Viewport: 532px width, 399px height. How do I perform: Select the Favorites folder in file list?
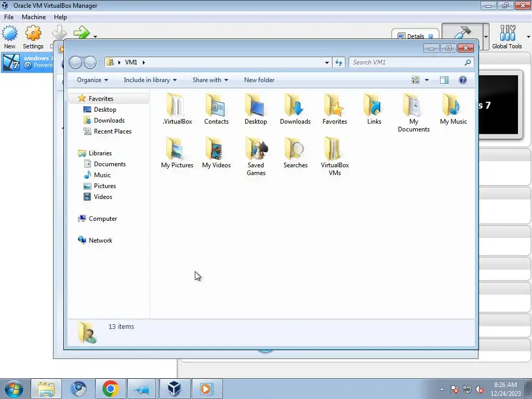(335, 109)
